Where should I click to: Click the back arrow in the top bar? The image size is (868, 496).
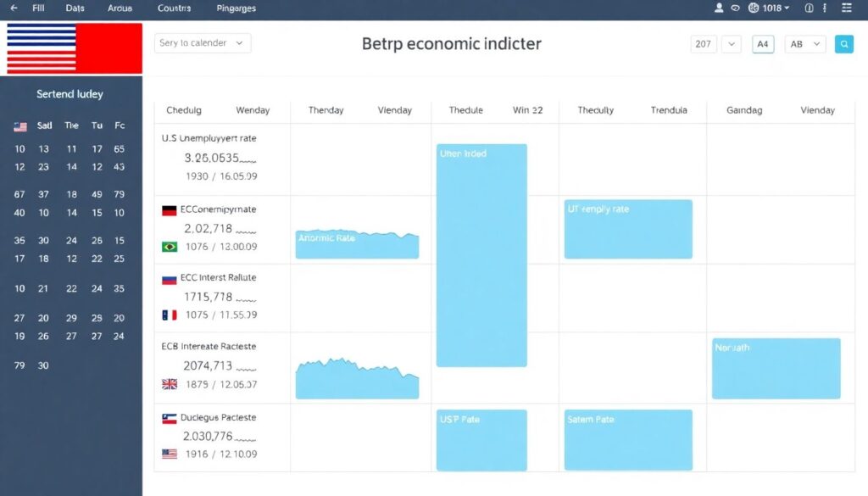pos(14,8)
